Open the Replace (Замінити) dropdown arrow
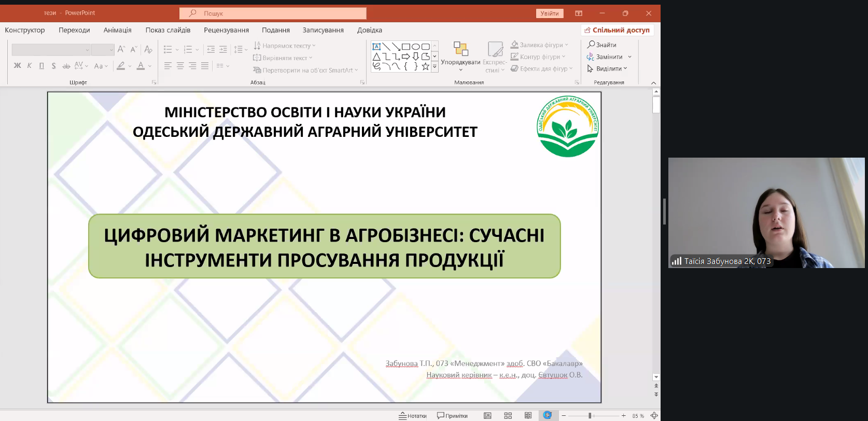The width and height of the screenshot is (868, 421). pos(629,57)
